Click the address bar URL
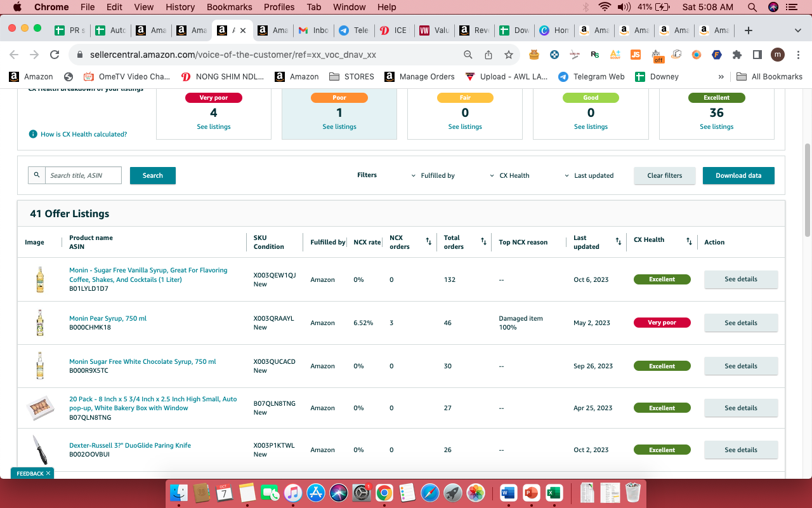This screenshot has width=812, height=508. tap(233, 55)
